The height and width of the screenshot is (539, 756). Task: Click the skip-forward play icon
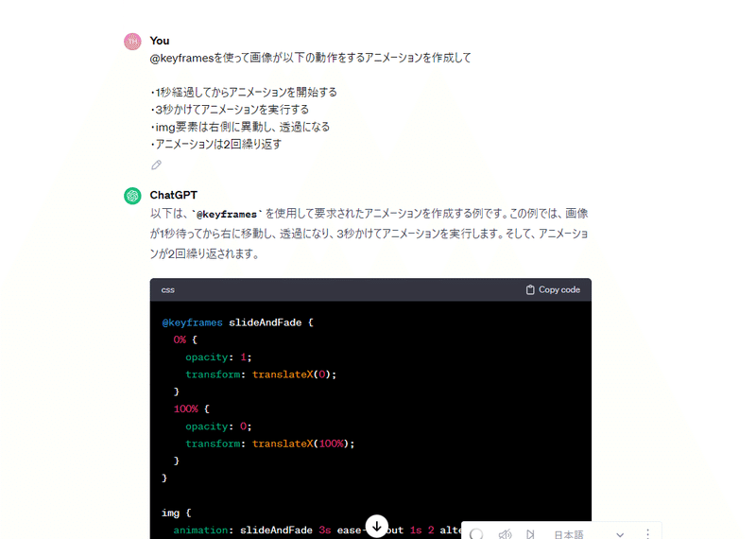[530, 534]
